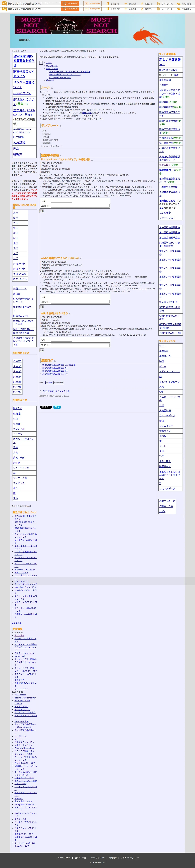The height and width of the screenshot is (868, 195).
Task: Click もっと見る under recently created pages
Action: [17, 623]
